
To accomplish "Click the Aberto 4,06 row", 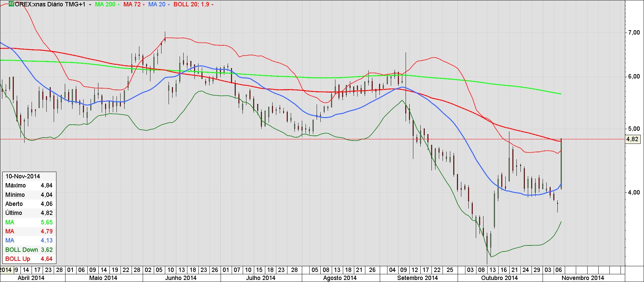I will pyautogui.click(x=29, y=204).
